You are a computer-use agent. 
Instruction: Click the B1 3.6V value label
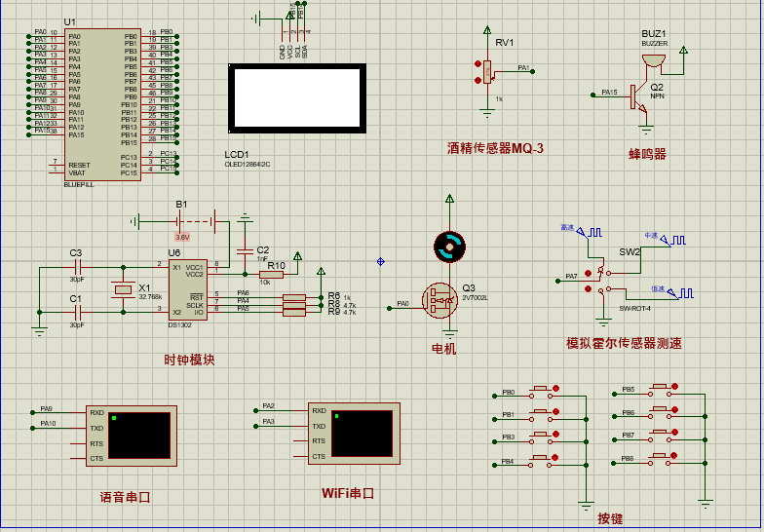coord(182,238)
